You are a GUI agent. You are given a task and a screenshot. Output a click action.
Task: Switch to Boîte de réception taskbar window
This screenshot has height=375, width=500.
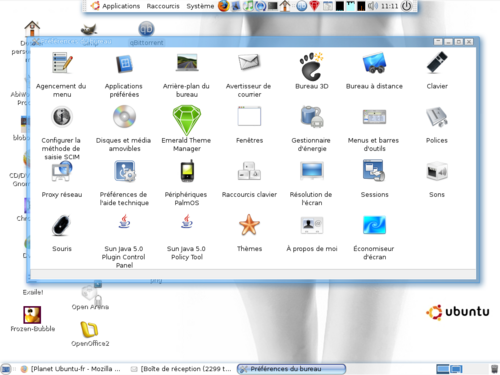coord(181,369)
